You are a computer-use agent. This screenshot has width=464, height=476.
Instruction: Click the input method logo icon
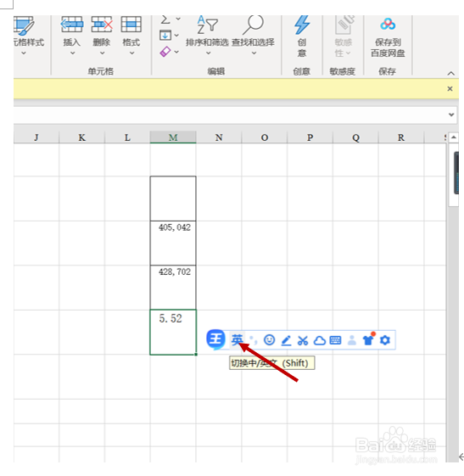pyautogui.click(x=215, y=339)
